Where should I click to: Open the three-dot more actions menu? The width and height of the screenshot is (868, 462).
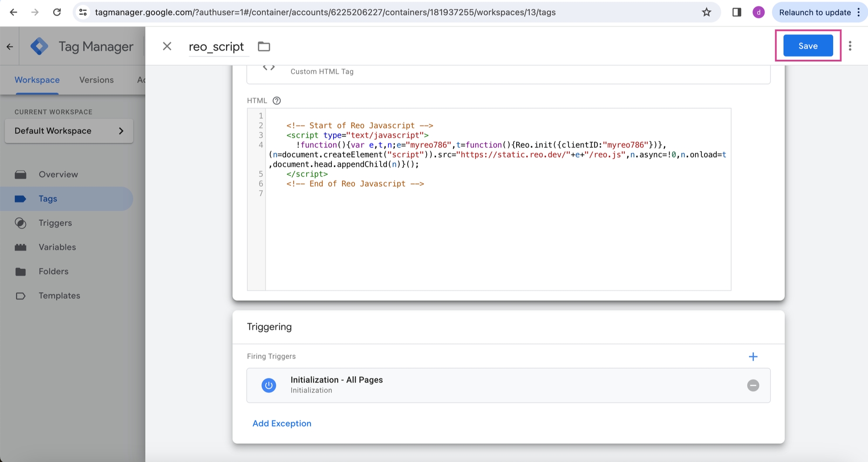pyautogui.click(x=850, y=46)
